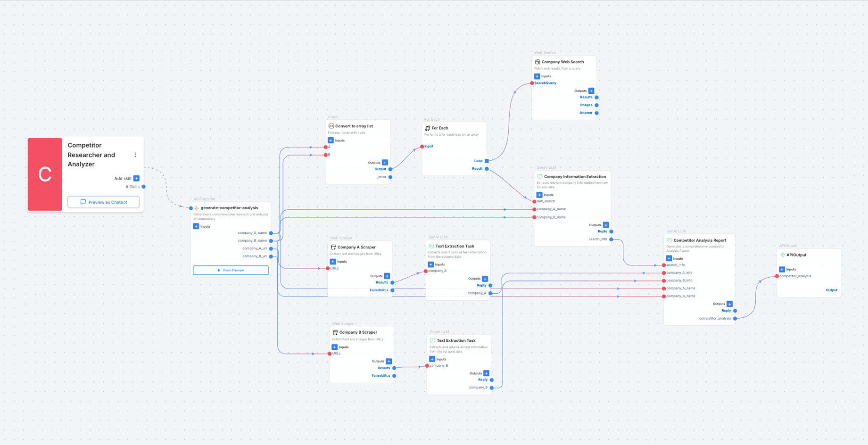
Task: Add an output on Convert to array list node
Action: coord(385,163)
